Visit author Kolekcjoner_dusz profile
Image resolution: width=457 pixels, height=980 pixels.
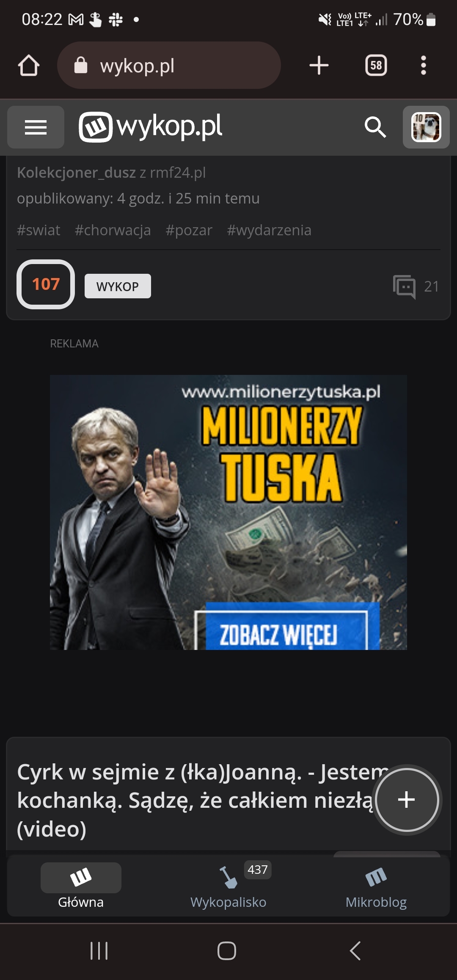76,173
